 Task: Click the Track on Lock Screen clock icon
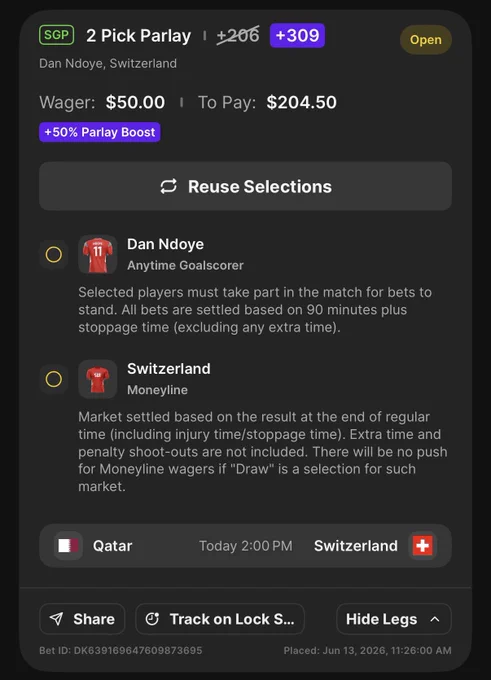[x=152, y=619]
